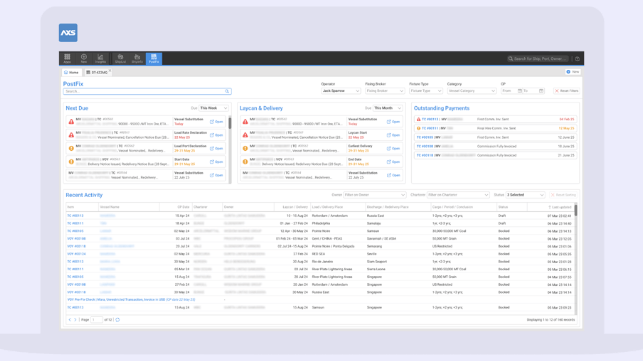Viewport: 643px width, 361px height.
Task: Click the New button below global search
Action: point(573,72)
